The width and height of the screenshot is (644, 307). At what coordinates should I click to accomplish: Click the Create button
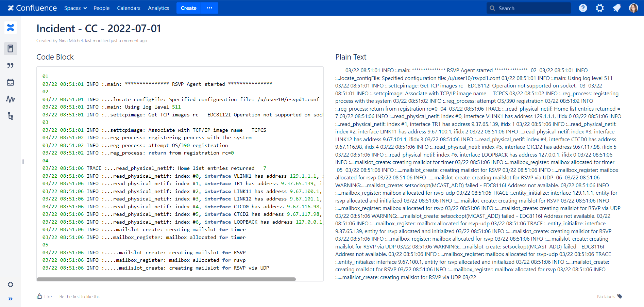pyautogui.click(x=188, y=8)
